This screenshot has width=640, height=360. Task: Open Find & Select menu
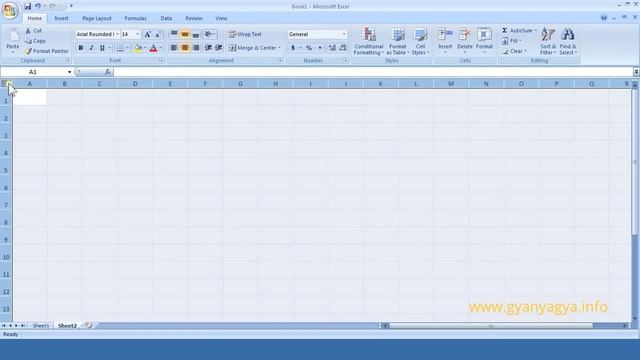point(567,41)
